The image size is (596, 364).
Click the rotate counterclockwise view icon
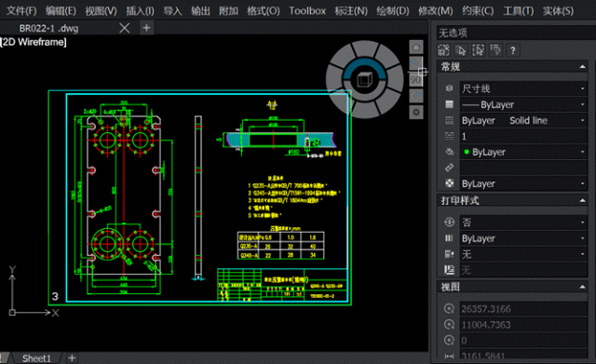click(416, 63)
